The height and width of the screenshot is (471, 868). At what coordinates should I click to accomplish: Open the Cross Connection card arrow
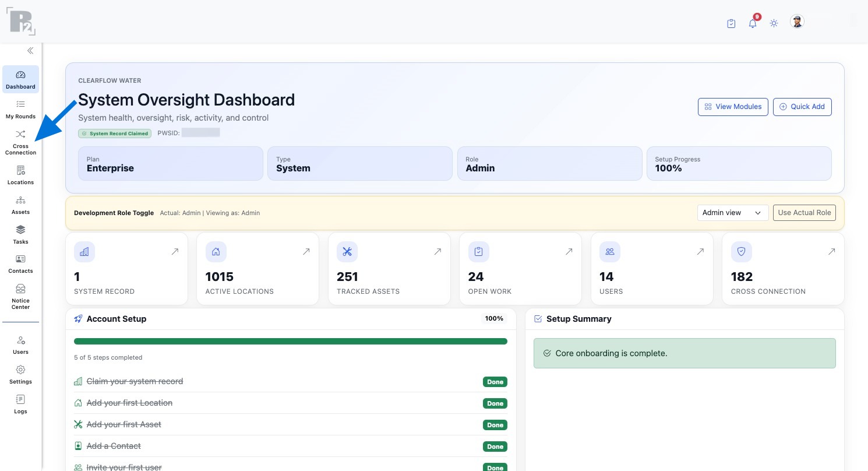pyautogui.click(x=831, y=252)
